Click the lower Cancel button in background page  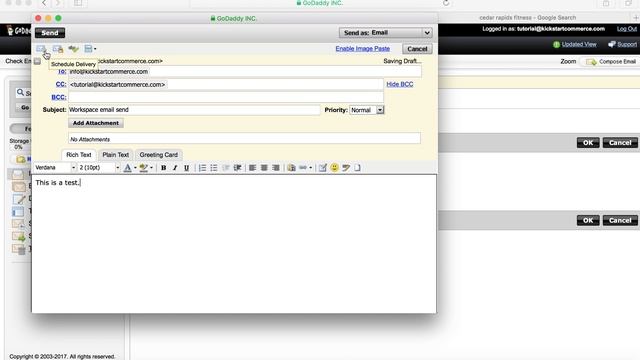tap(620, 220)
